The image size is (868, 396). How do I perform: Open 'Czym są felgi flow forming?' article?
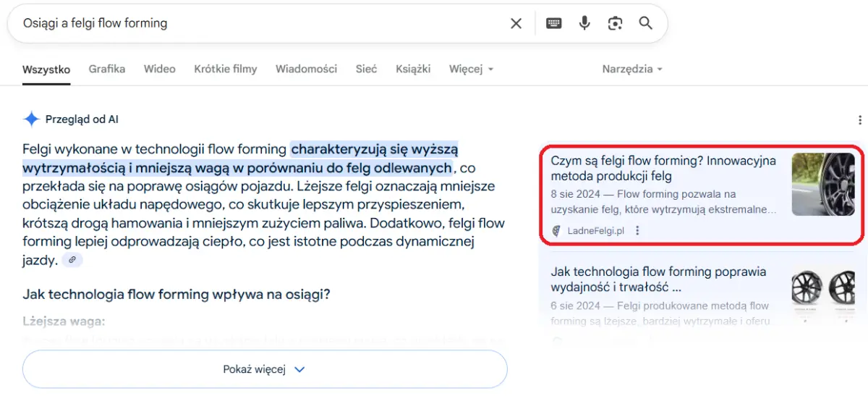pyautogui.click(x=663, y=168)
